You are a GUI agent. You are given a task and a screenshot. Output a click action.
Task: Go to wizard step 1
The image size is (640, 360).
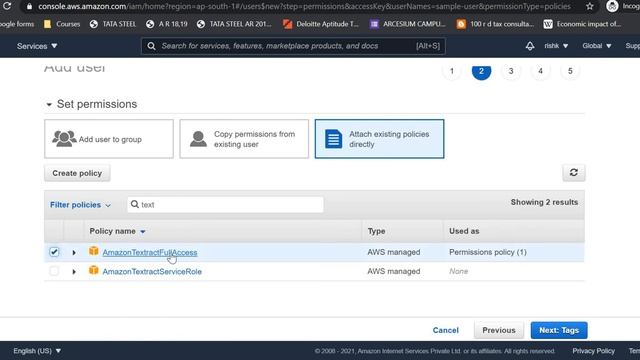tap(452, 71)
